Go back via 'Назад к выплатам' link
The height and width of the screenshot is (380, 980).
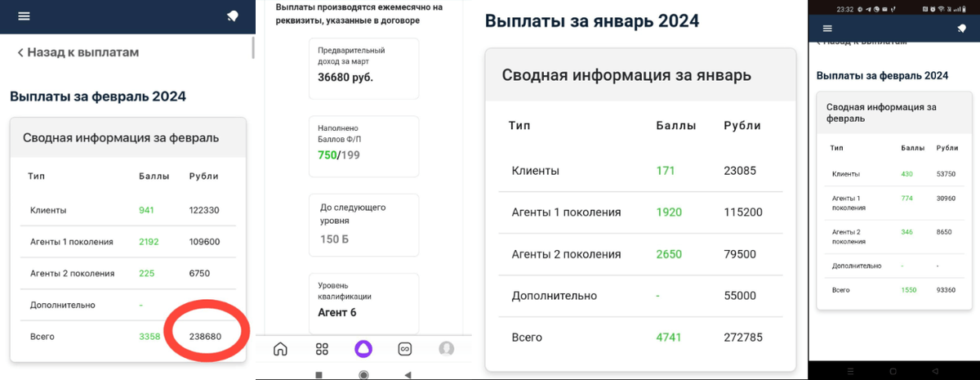point(78,52)
